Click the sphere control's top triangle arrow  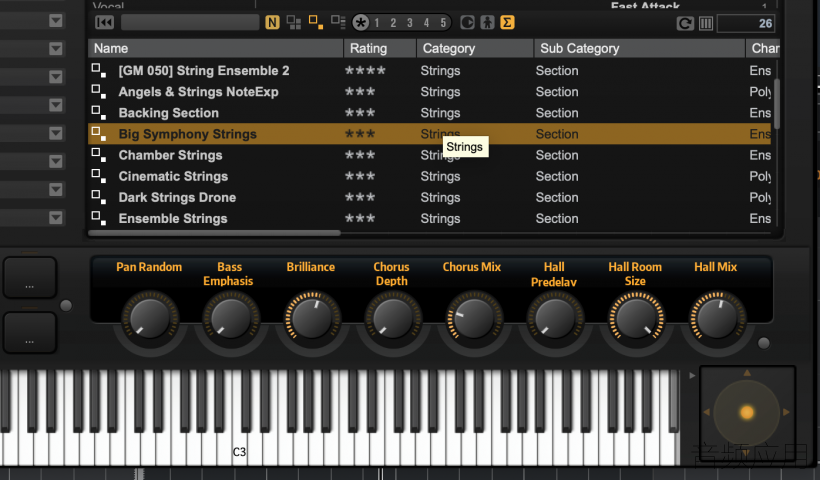[x=747, y=373]
